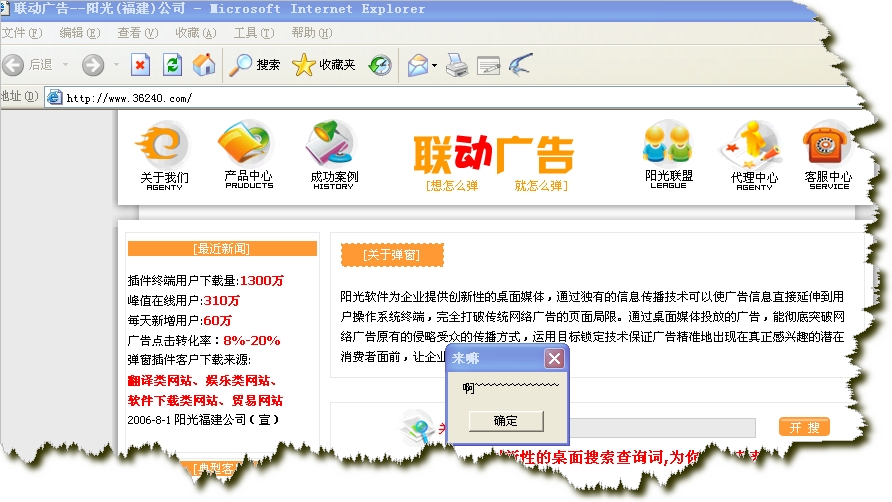Open 阳光联盟 League navigation icon

point(668,154)
